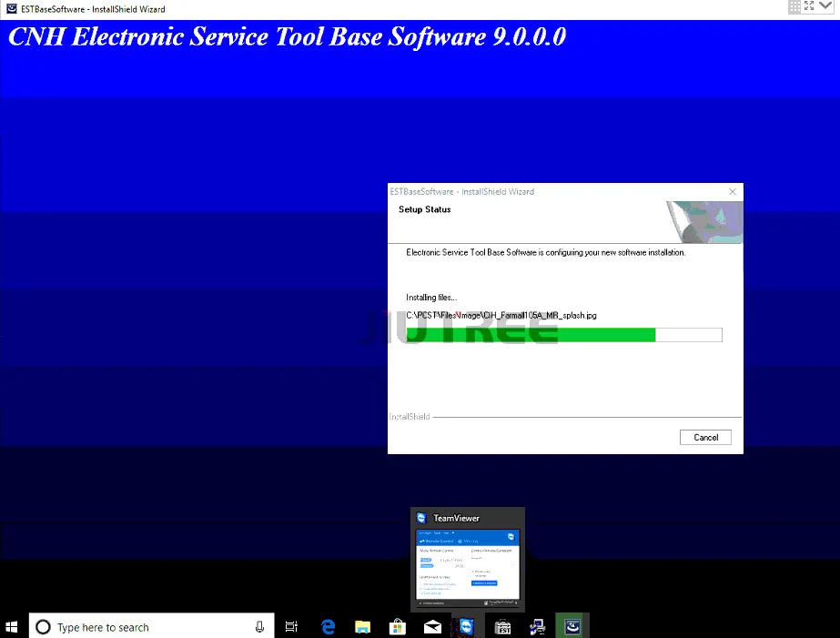Expand the chevron menu at top right
This screenshot has width=840, height=638.
(x=825, y=5)
